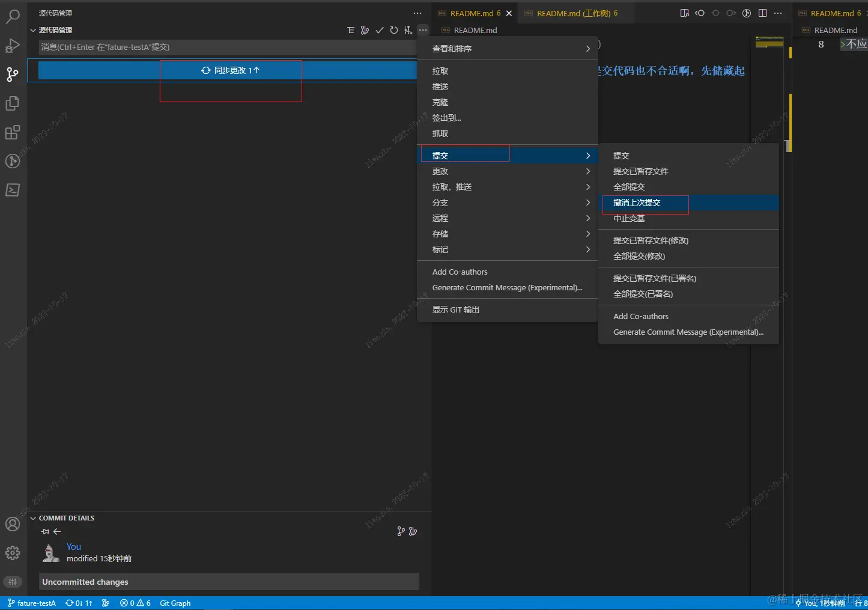Click the errors and warnings indicator

[x=135, y=603]
